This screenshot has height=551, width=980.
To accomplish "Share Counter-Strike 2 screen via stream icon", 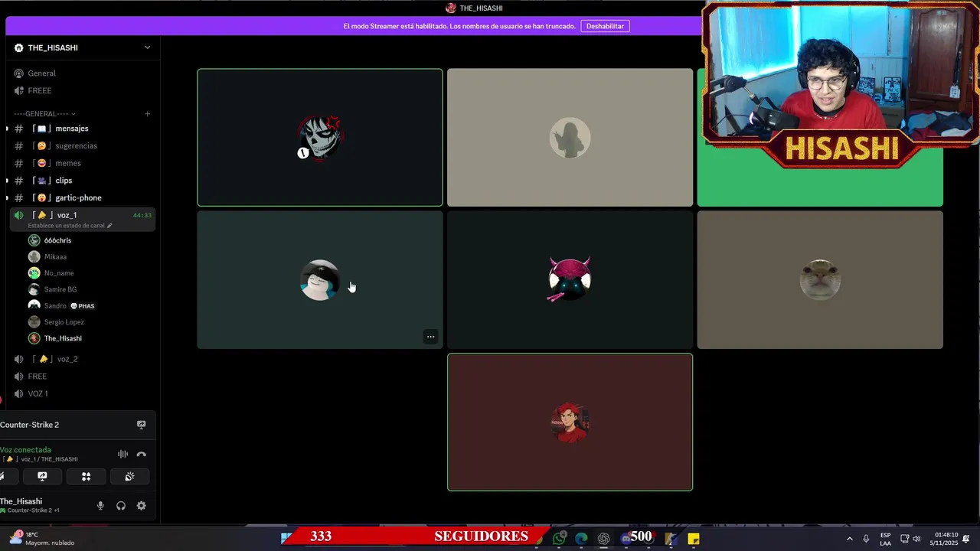I will (x=141, y=425).
